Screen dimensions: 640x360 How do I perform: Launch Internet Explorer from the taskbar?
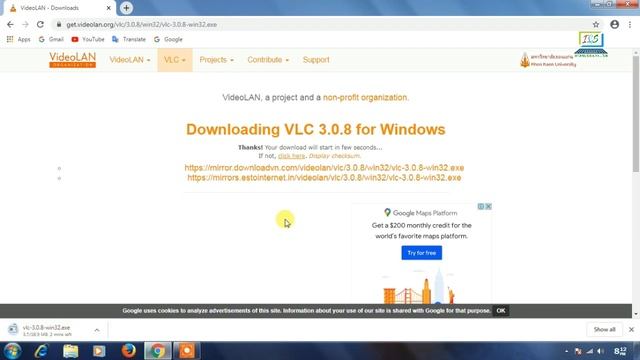41,351
